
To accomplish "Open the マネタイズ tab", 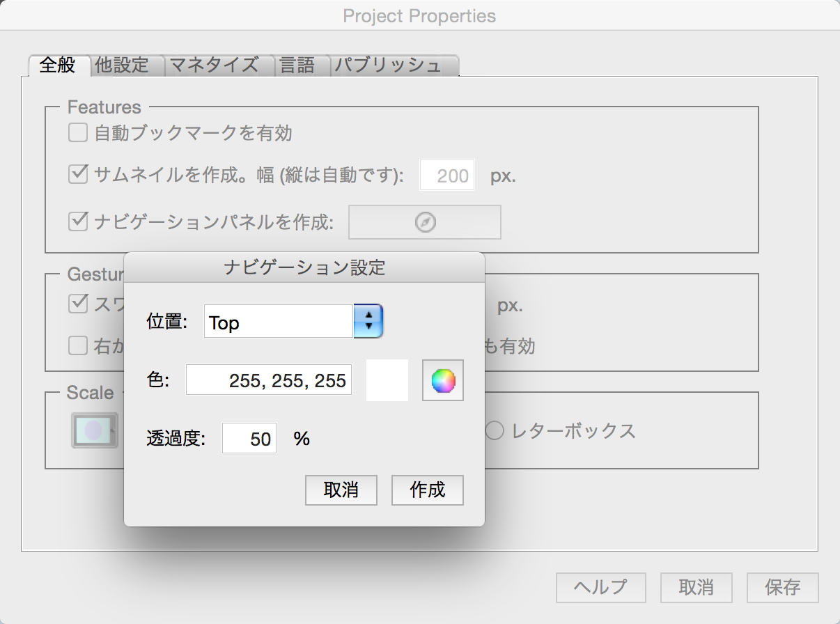I will pos(214,65).
